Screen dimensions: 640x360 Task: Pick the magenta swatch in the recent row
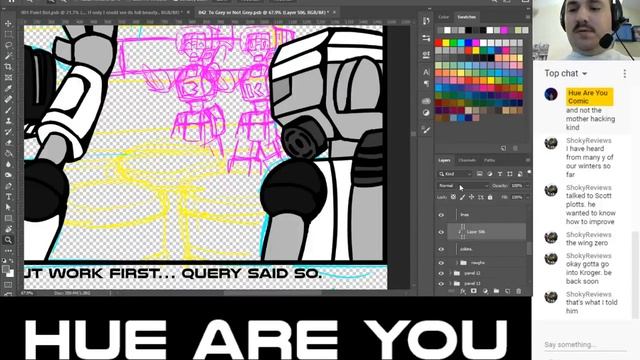[x=504, y=30]
